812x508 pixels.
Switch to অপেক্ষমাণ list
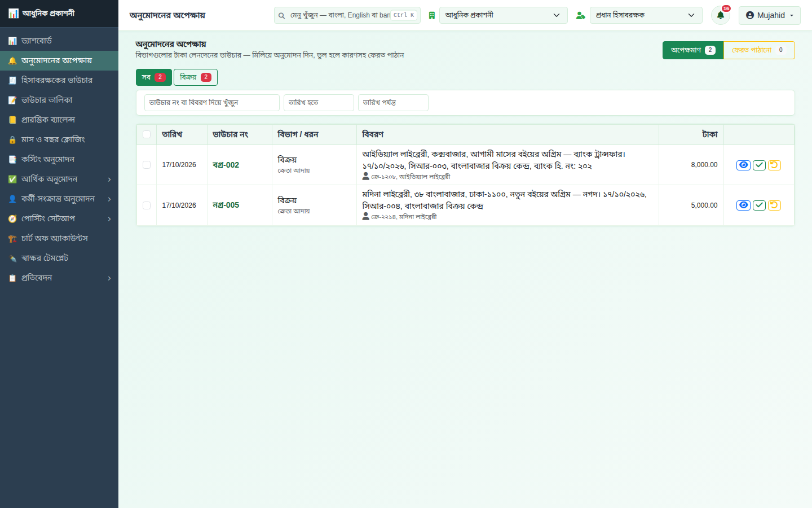[x=692, y=50]
